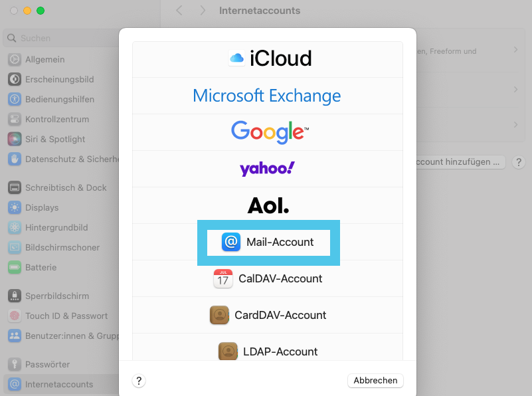Click the Kontrollzentrum toggle icon

15,119
